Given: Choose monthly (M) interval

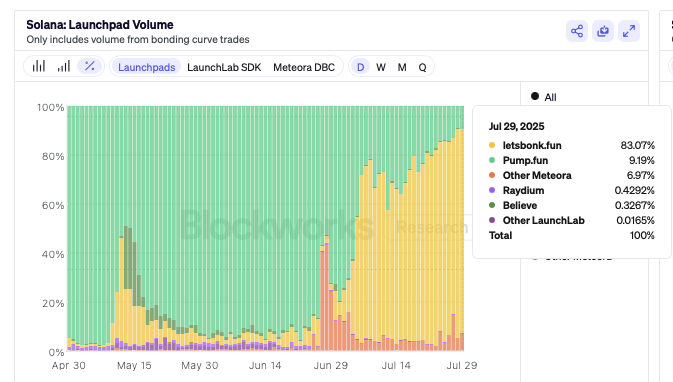Looking at the screenshot, I should pyautogui.click(x=402, y=67).
